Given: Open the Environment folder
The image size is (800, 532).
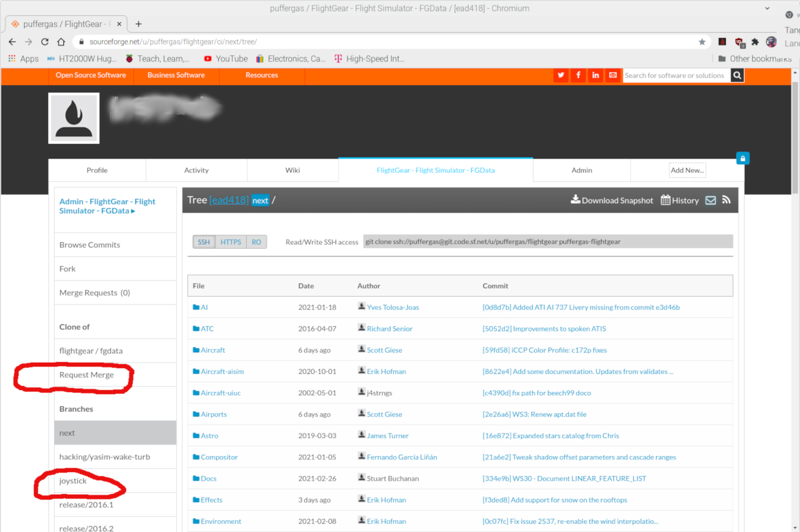Looking at the screenshot, I should pos(217,521).
